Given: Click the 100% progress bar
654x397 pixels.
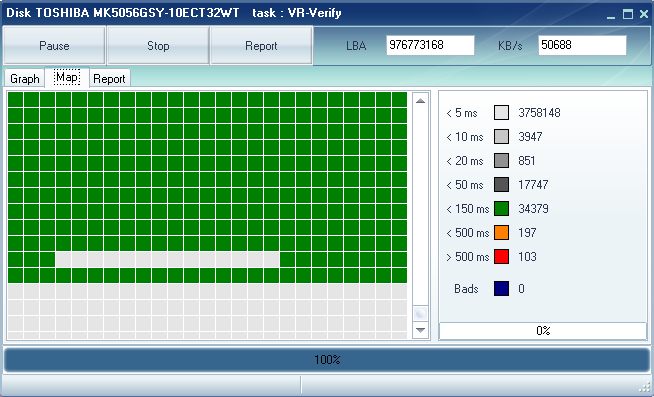Looking at the screenshot, I should [327, 360].
